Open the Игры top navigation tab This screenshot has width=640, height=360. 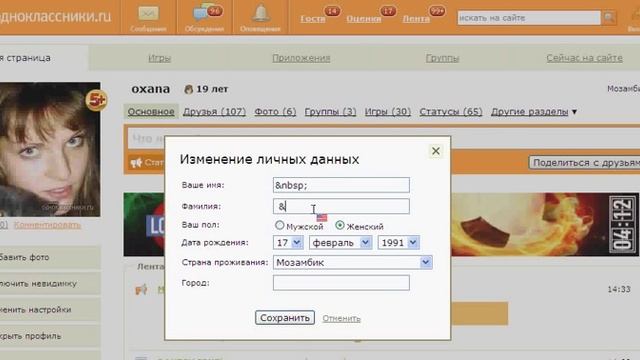point(160,58)
